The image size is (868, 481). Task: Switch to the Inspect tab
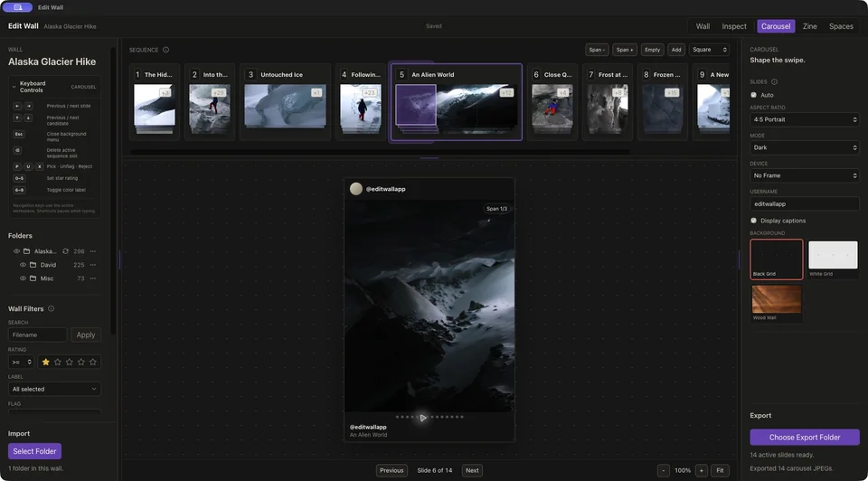point(734,26)
